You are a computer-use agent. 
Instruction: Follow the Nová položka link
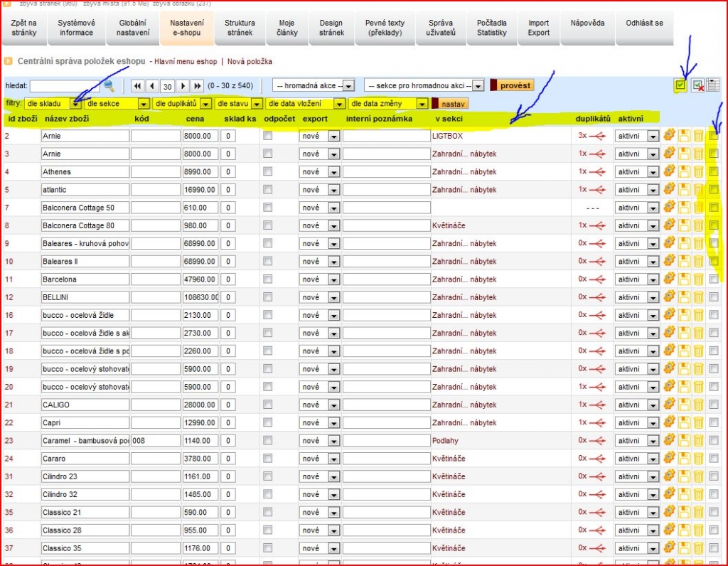(x=250, y=61)
